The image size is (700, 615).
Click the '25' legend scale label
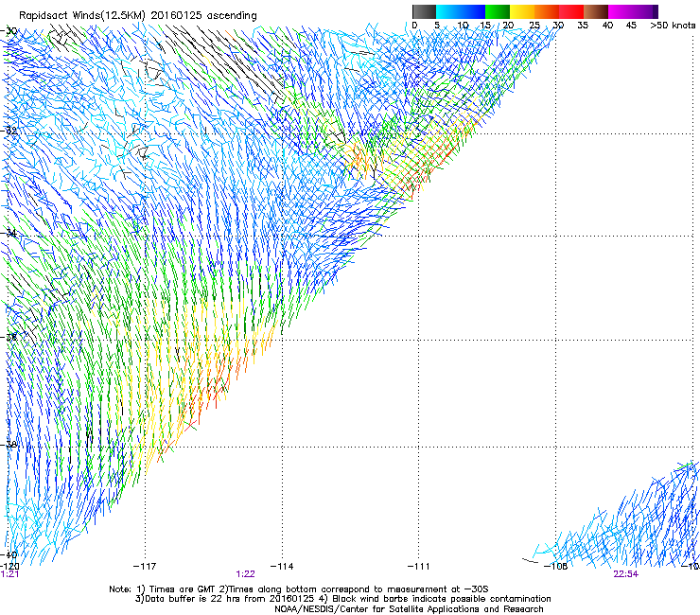tap(534, 25)
